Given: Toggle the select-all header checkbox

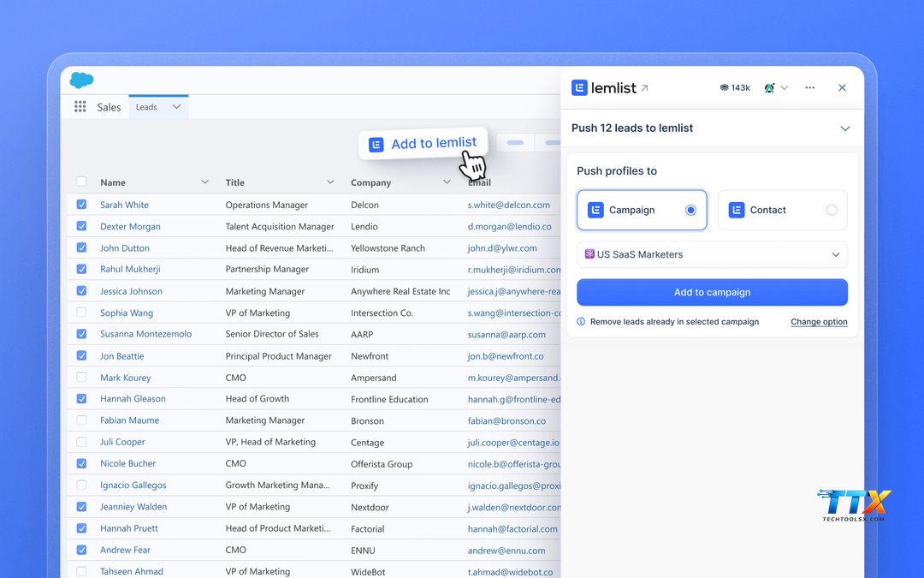Looking at the screenshot, I should pyautogui.click(x=81, y=182).
